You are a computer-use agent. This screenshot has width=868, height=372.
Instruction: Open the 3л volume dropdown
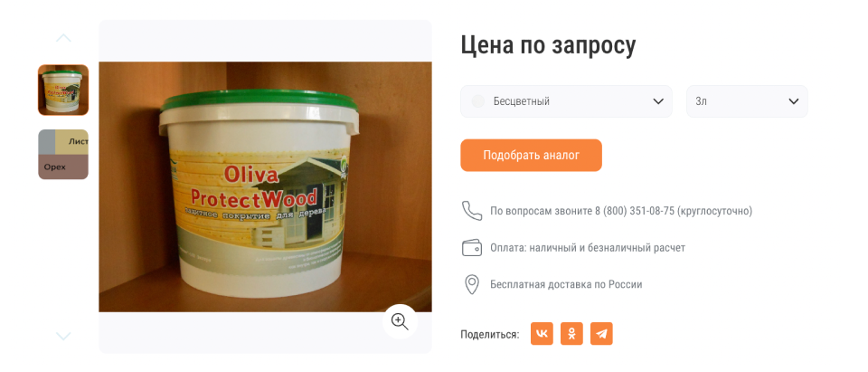(x=747, y=101)
